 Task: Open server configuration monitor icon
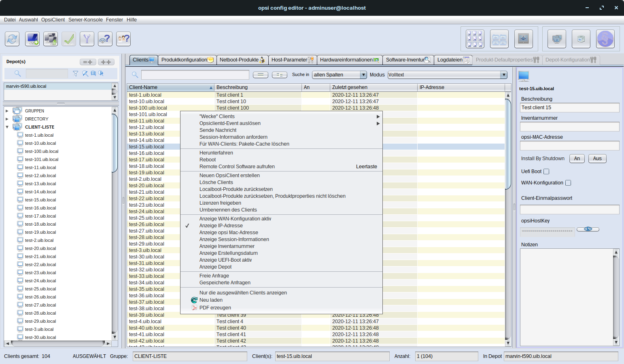click(524, 39)
